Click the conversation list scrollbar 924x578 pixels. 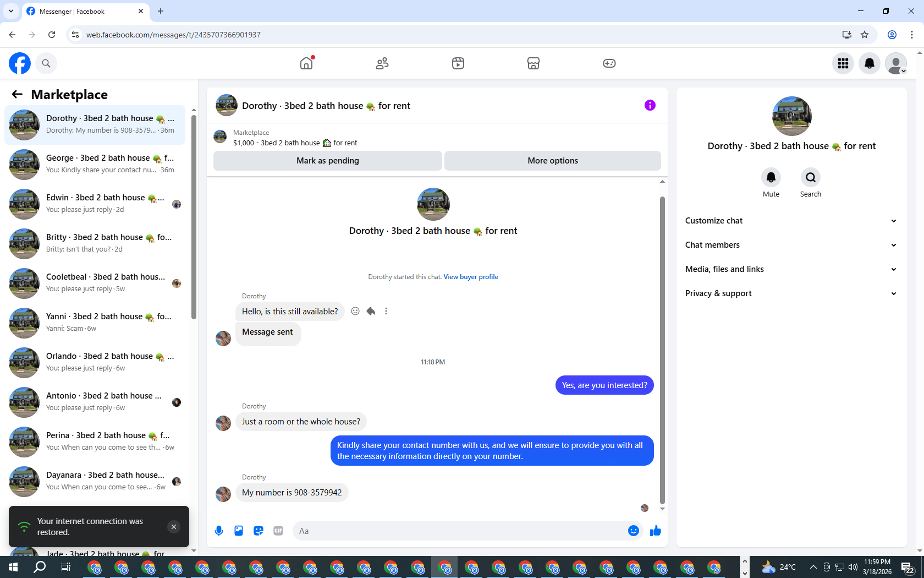[194, 217]
